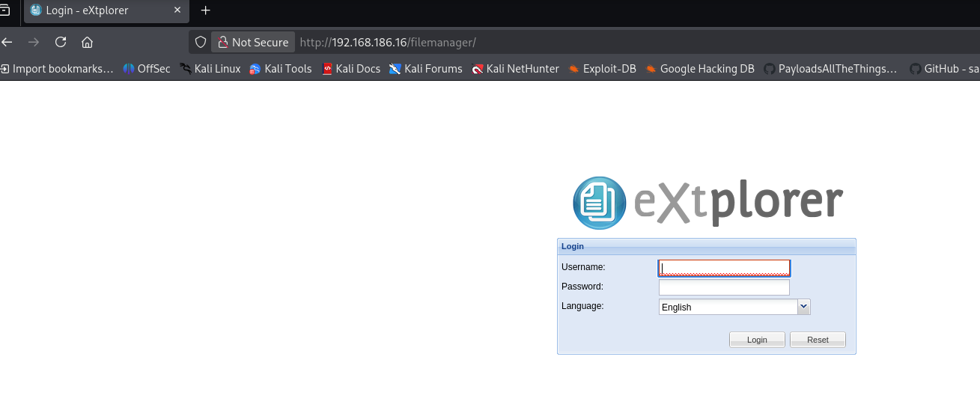Viewport: 980px width, 419px height.
Task: Open the Kali Docs bookmark
Action: tap(351, 69)
